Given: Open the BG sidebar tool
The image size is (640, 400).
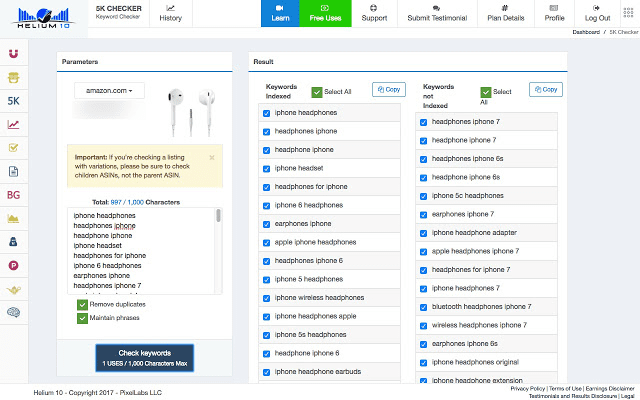Looking at the screenshot, I should (13, 195).
